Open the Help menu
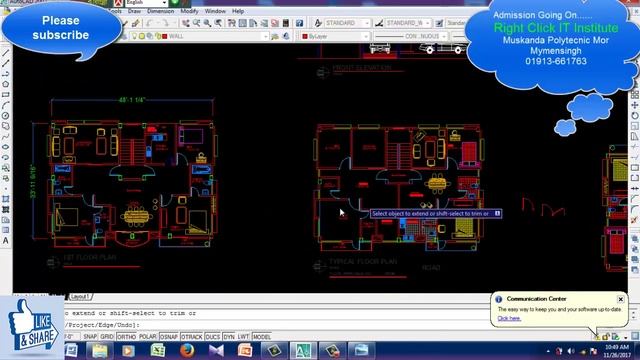Screen dimensions: 640x360 click(238, 11)
